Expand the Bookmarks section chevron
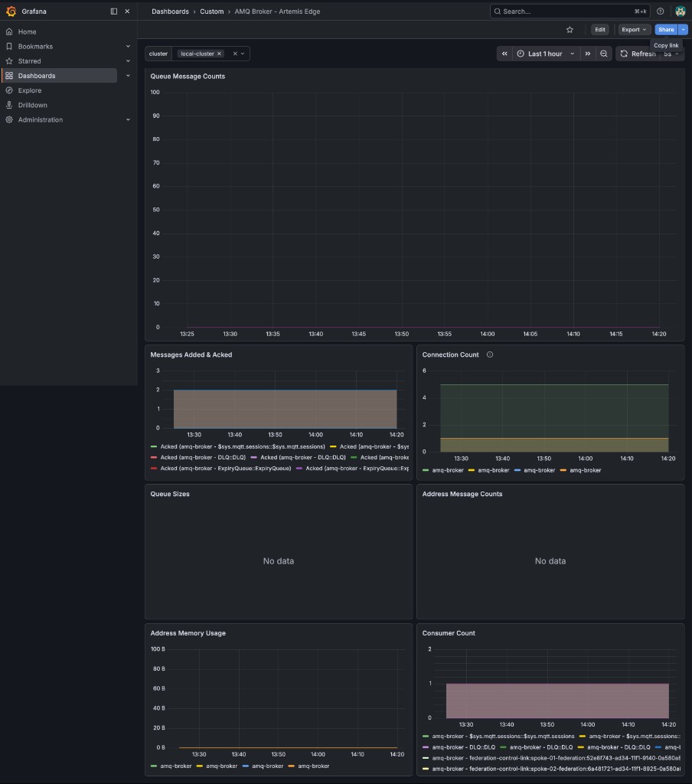 (128, 47)
